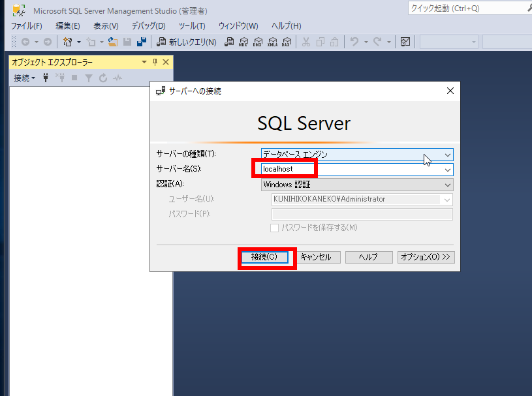Expand the ユーザー名 dropdown
The width and height of the screenshot is (532, 396).
(x=447, y=200)
